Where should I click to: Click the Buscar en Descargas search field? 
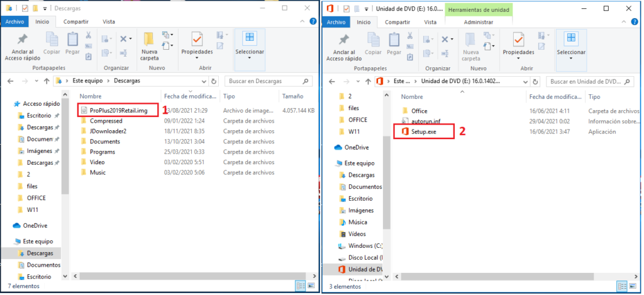pyautogui.click(x=266, y=81)
